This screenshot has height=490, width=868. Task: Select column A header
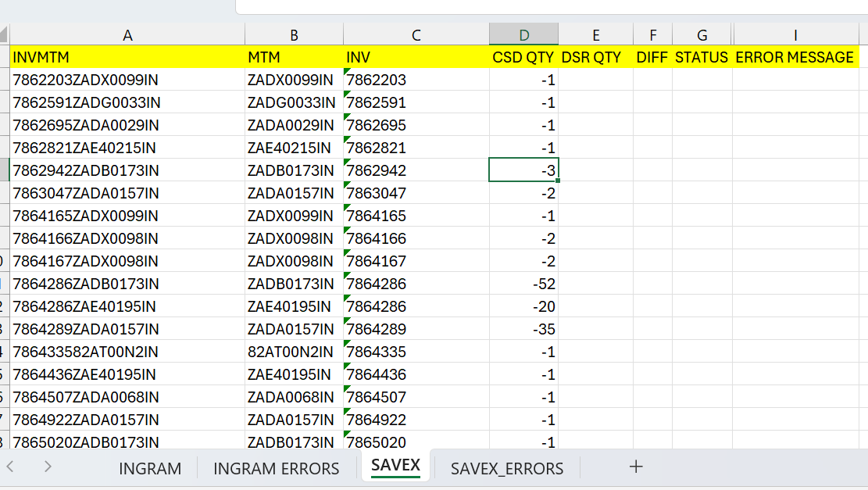(127, 35)
